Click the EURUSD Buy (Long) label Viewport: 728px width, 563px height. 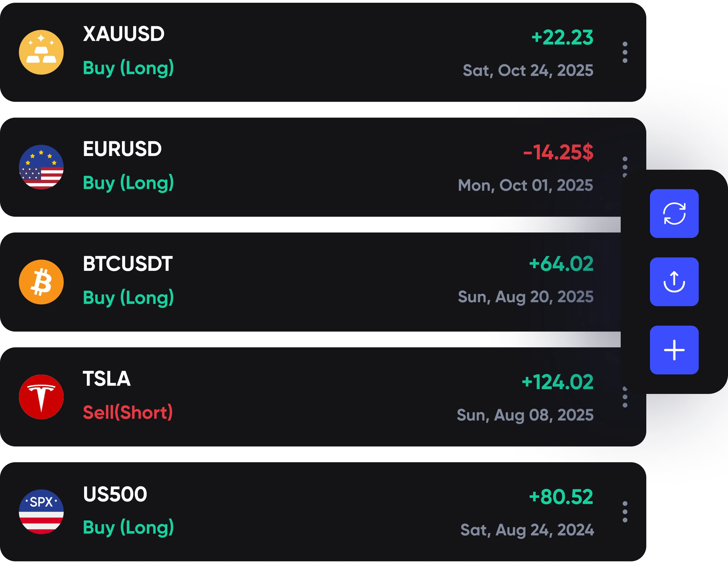128,183
